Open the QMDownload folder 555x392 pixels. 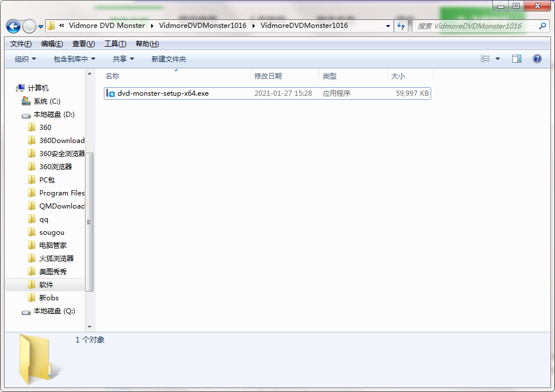62,206
